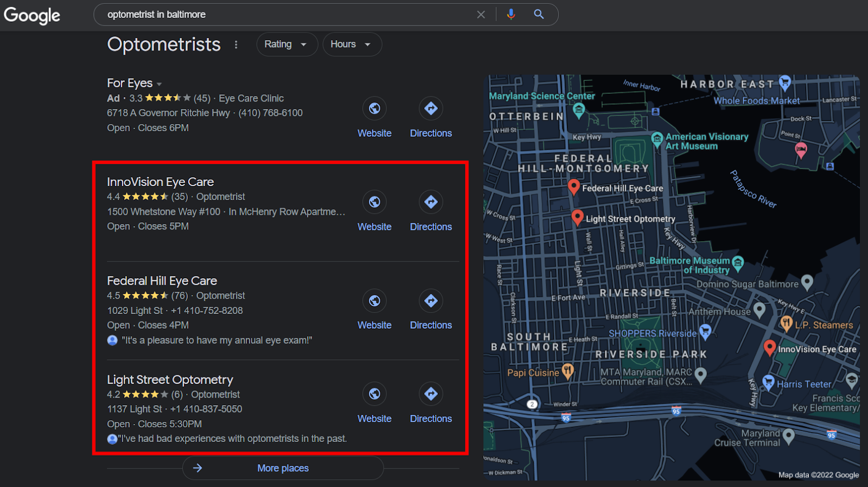Select InnoVision Eye Care map pin
This screenshot has width=868, height=487.
click(x=769, y=348)
